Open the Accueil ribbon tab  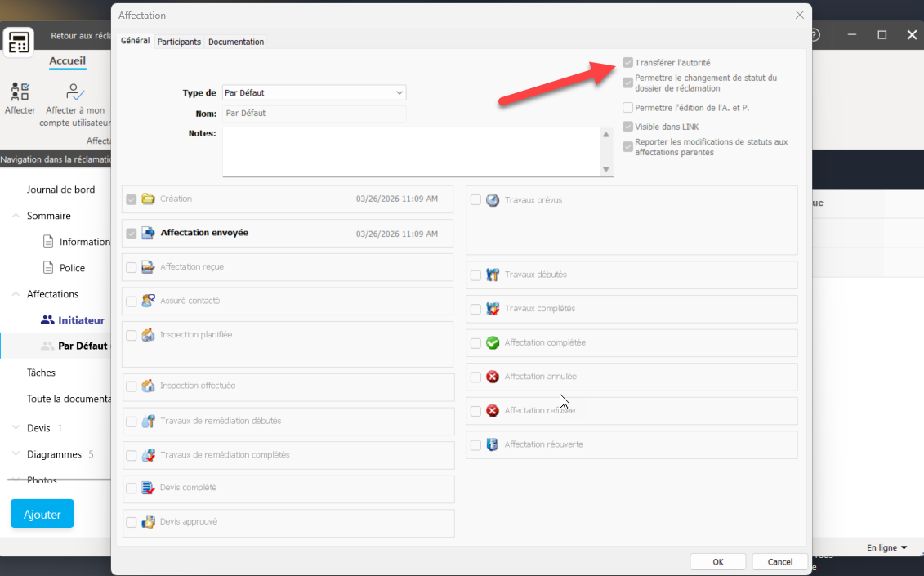67,60
